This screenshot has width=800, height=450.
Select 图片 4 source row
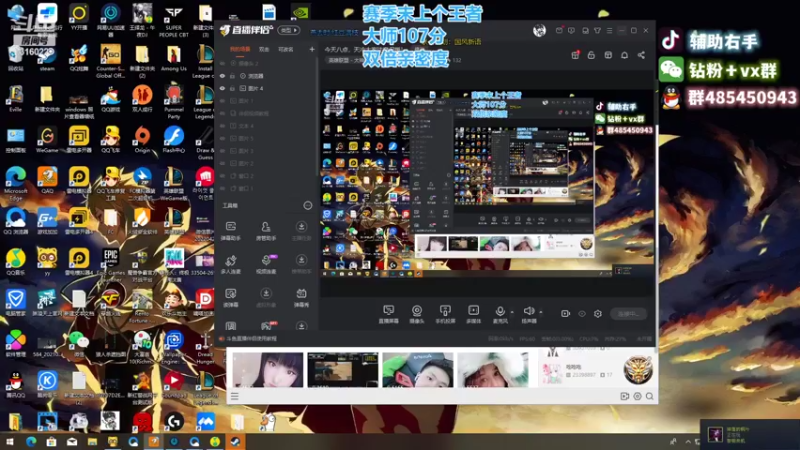[x=266, y=88]
